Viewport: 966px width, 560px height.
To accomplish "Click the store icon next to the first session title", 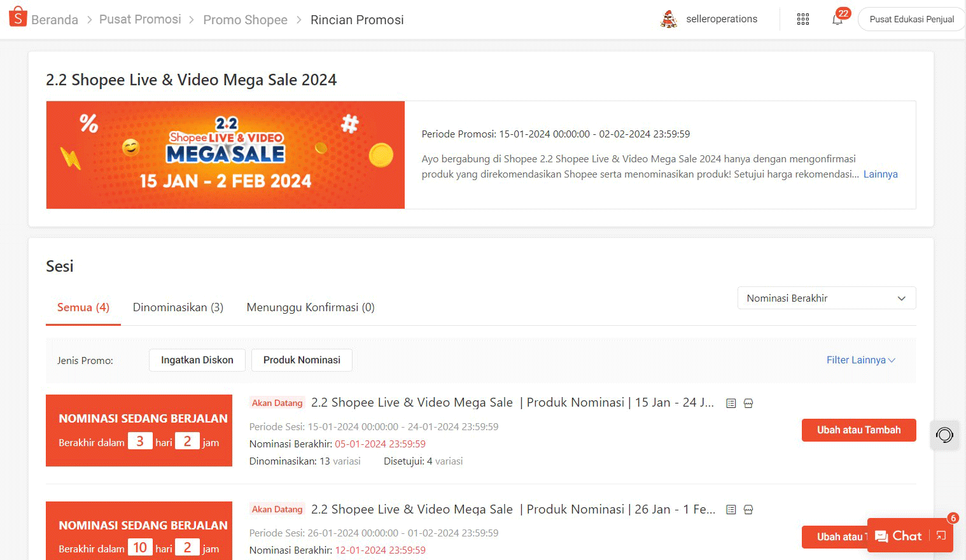I will tap(748, 403).
